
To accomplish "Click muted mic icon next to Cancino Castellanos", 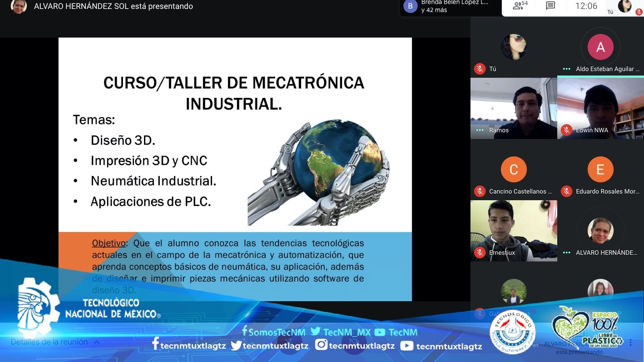I will click(x=480, y=191).
